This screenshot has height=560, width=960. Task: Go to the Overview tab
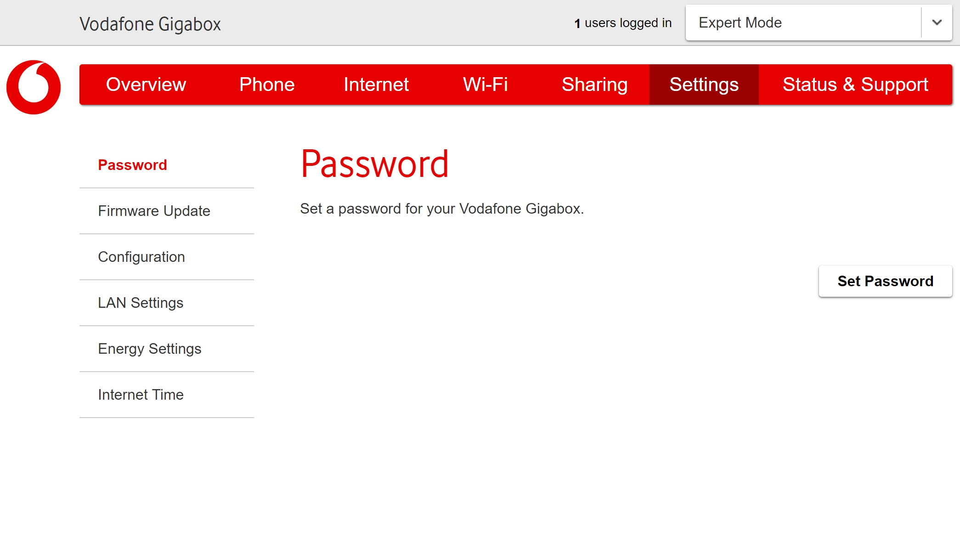(146, 85)
